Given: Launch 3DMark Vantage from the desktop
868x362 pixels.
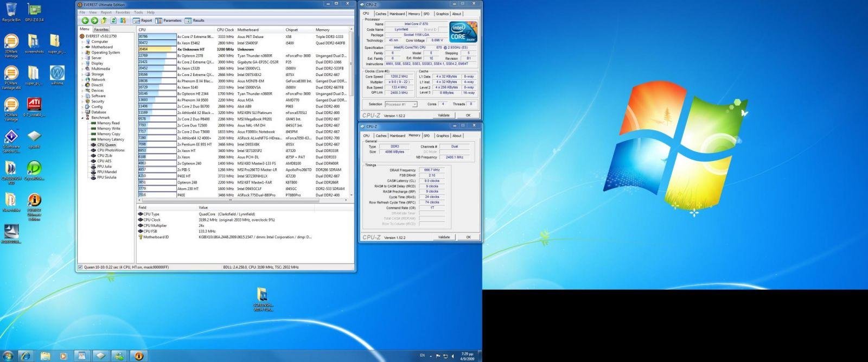Looking at the screenshot, I should [x=11, y=46].
